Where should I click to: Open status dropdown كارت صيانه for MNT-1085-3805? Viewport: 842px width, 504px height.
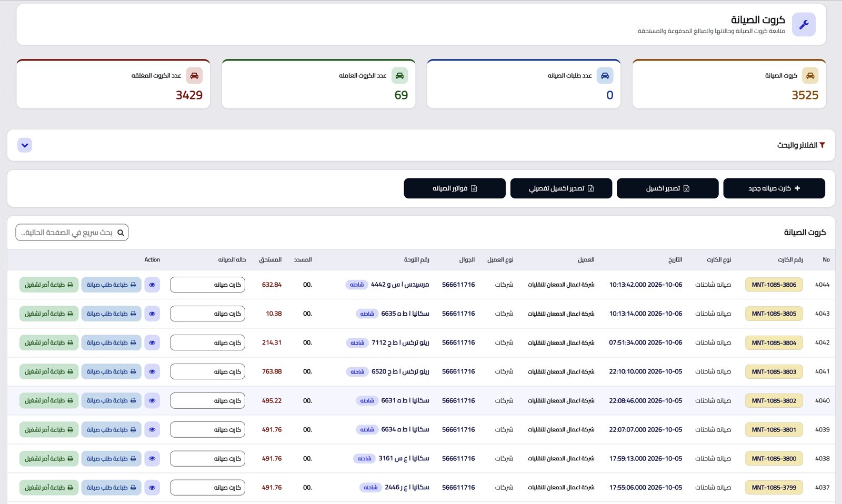tap(208, 314)
